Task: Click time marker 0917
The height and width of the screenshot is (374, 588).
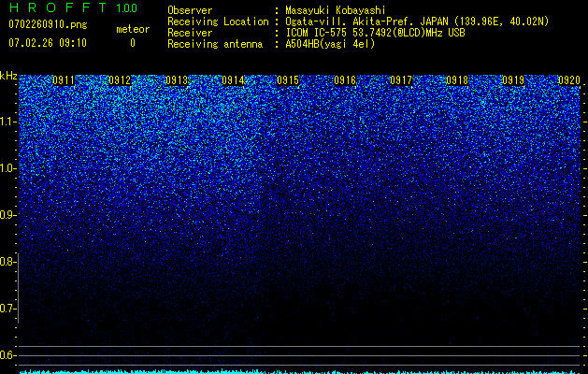Action: pos(401,80)
